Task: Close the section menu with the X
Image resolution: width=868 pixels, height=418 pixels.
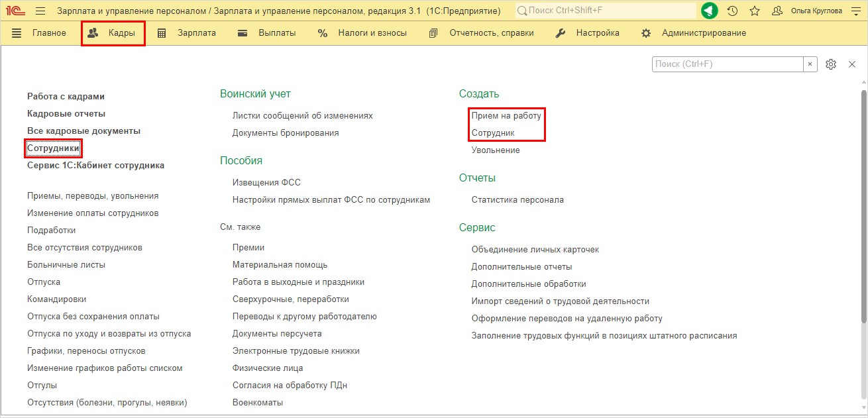Action: click(x=852, y=64)
